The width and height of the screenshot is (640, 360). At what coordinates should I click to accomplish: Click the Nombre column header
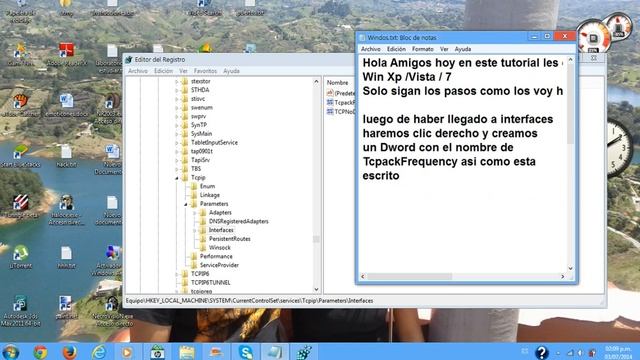(338, 83)
